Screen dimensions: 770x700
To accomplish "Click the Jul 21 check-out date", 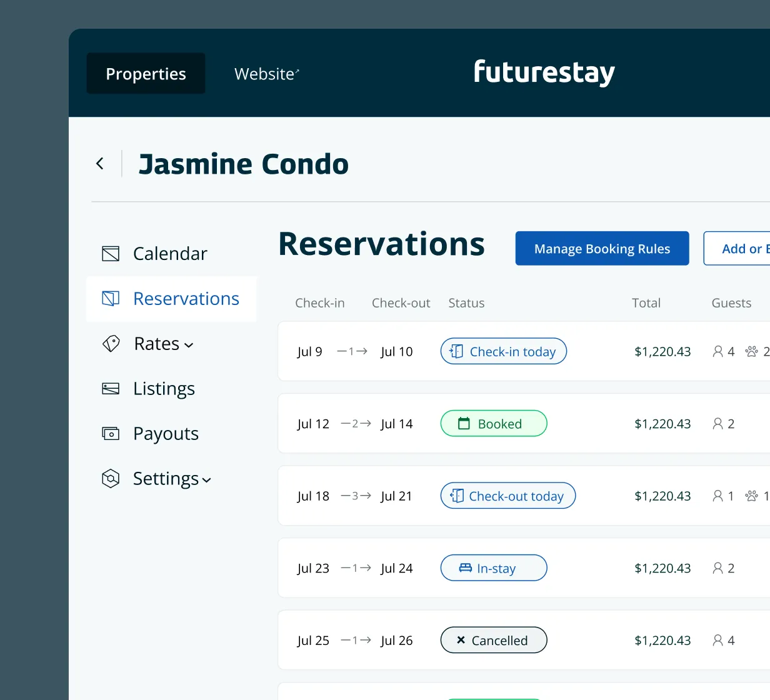I will (397, 496).
